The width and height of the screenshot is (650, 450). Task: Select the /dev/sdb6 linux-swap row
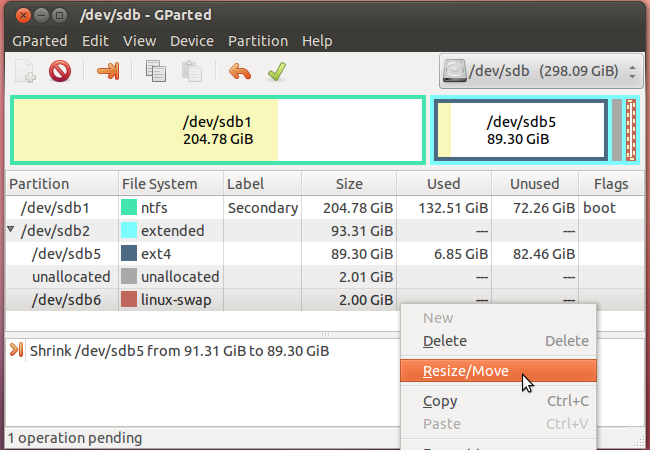pos(324,300)
